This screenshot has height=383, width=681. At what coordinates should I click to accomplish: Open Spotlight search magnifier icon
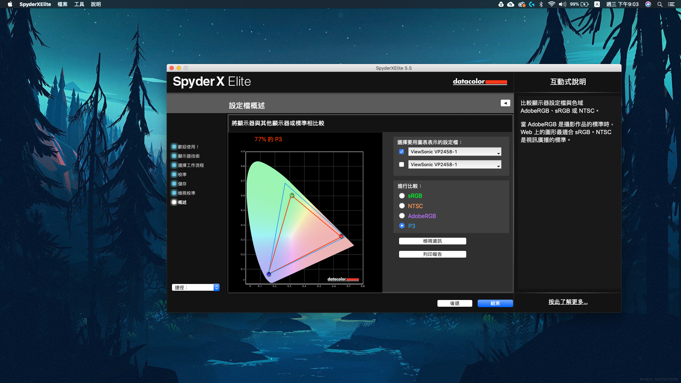pyautogui.click(x=660, y=4)
